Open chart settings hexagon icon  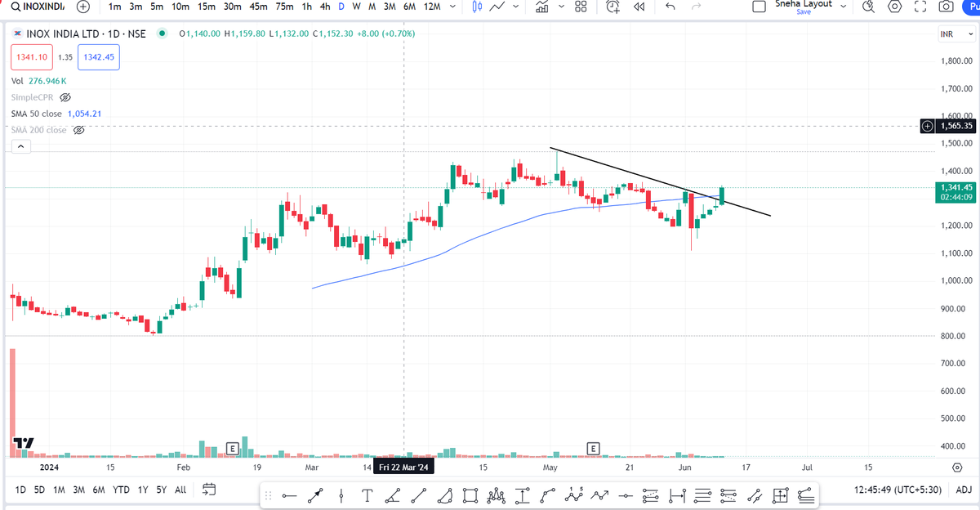click(x=895, y=7)
